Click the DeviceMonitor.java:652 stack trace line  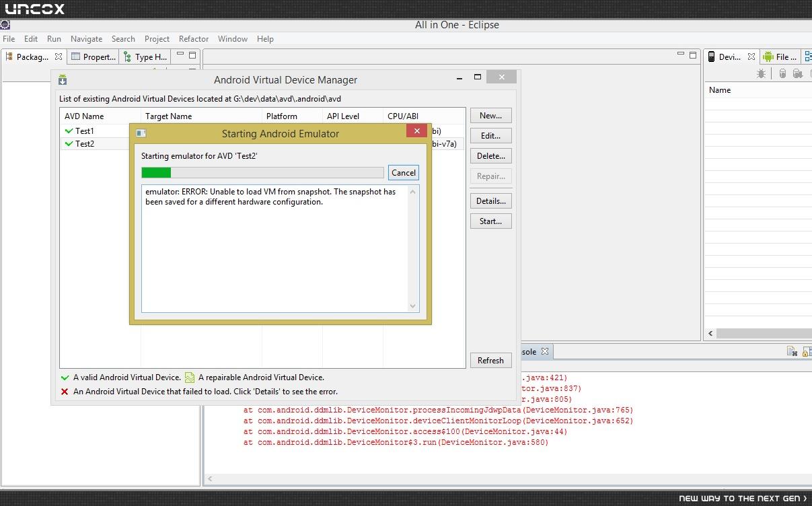438,421
